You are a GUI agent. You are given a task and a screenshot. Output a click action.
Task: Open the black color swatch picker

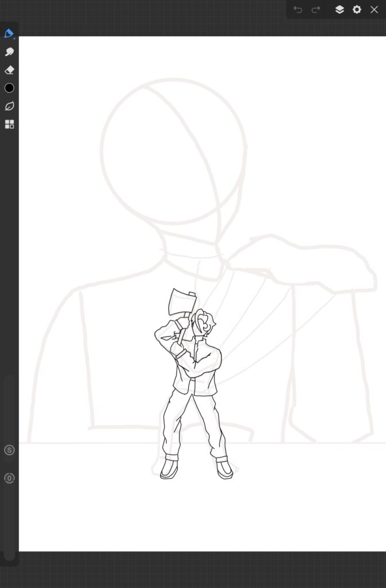coord(9,88)
